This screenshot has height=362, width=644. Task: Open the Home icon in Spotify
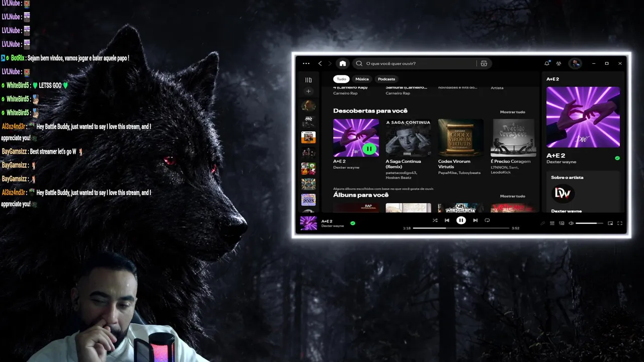point(343,63)
